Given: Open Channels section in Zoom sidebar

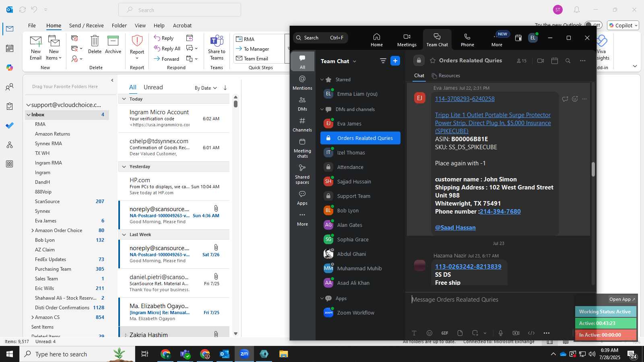Looking at the screenshot, I should pyautogui.click(x=302, y=125).
